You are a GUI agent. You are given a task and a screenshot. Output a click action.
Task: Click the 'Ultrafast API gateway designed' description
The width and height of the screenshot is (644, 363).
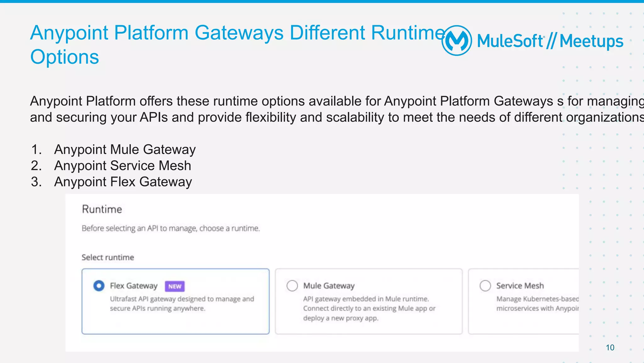[182, 303]
